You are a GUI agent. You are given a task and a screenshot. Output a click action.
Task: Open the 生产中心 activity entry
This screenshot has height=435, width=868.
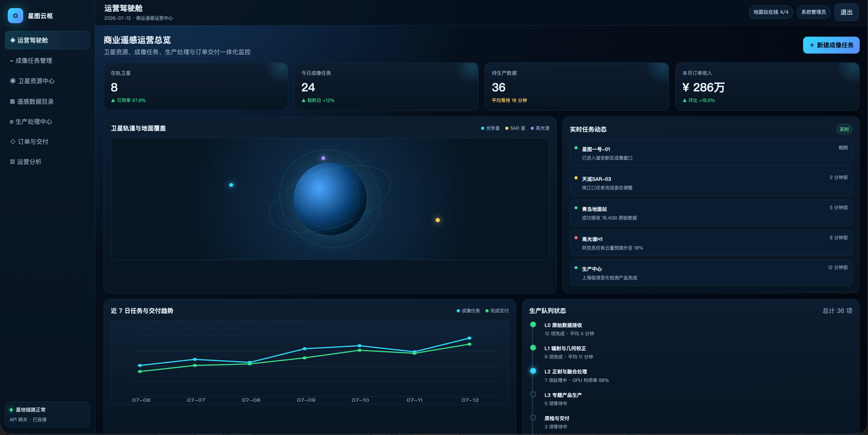click(x=711, y=272)
